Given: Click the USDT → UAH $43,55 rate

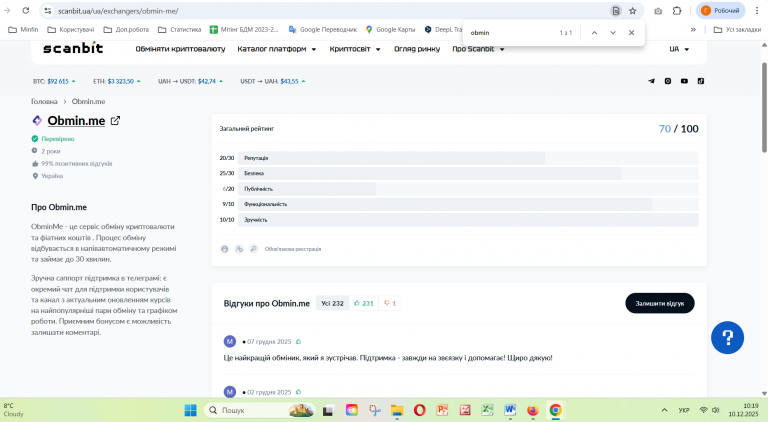Looking at the screenshot, I should [273, 81].
